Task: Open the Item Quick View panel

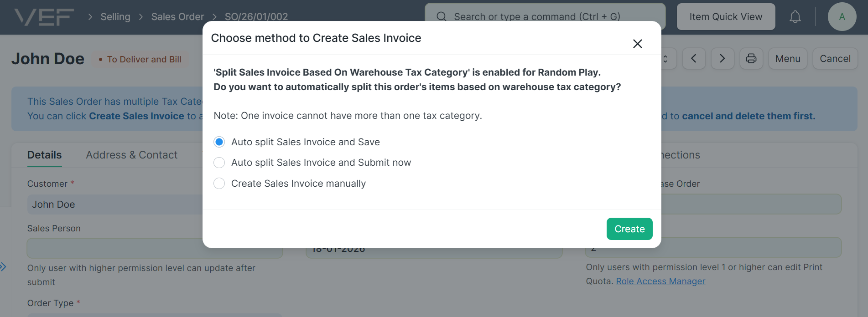Action: click(725, 17)
